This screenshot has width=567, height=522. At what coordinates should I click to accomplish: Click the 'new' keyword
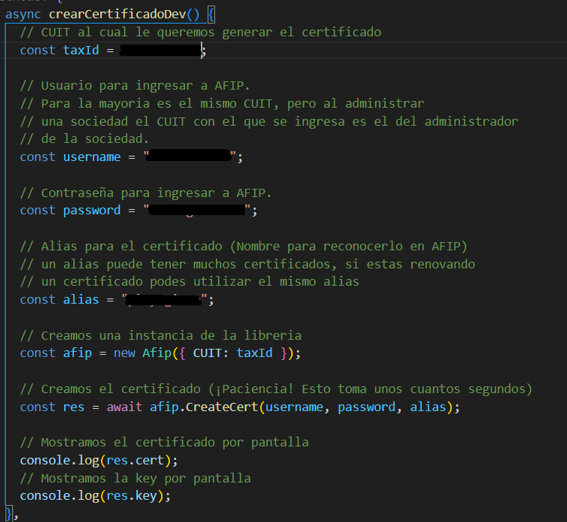point(124,353)
